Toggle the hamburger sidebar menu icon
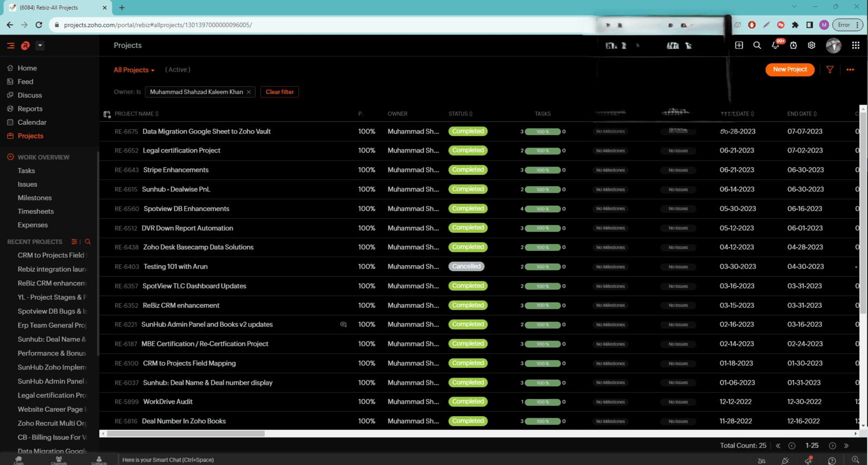 coord(10,46)
